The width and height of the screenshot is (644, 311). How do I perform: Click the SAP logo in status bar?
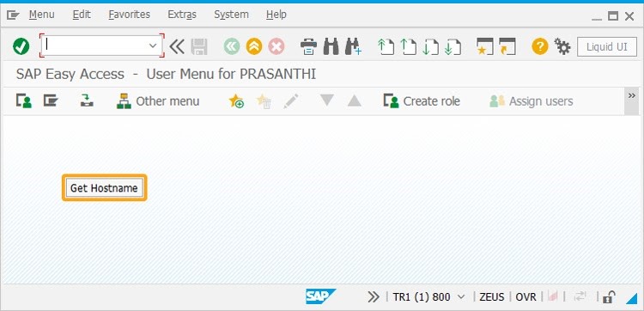tap(320, 296)
